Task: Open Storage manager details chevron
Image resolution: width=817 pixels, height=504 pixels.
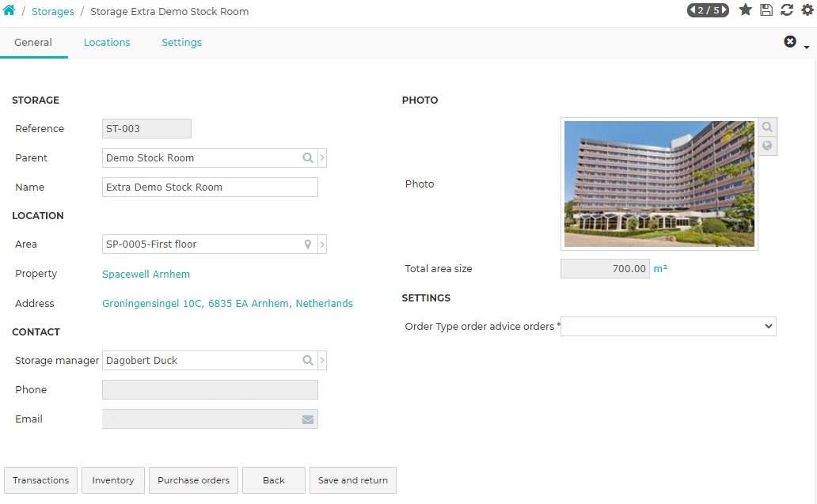Action: [x=322, y=360]
